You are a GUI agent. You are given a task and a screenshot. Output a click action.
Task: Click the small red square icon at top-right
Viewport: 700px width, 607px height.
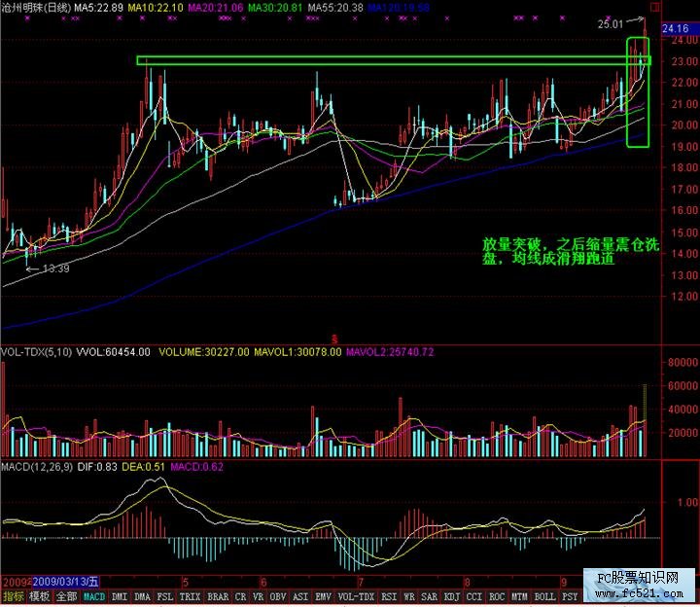(x=652, y=7)
